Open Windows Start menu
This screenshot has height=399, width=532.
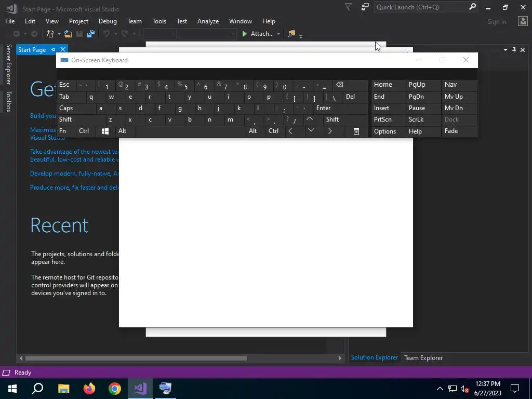coord(12,388)
